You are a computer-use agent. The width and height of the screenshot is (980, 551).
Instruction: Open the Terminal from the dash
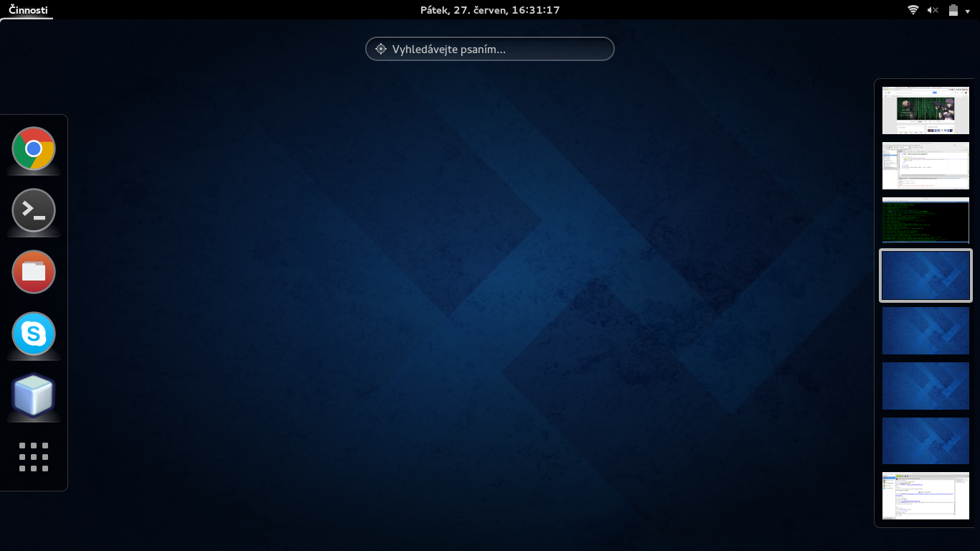[x=34, y=210]
